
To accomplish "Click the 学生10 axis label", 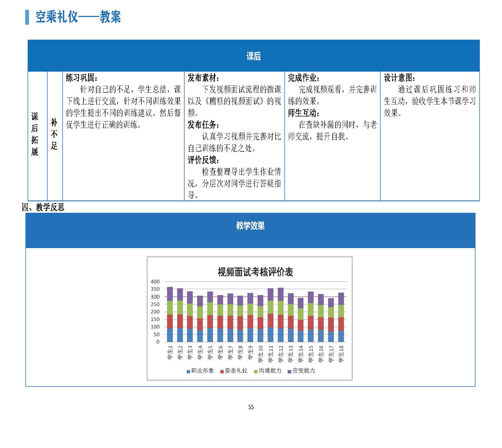I will coord(261,354).
